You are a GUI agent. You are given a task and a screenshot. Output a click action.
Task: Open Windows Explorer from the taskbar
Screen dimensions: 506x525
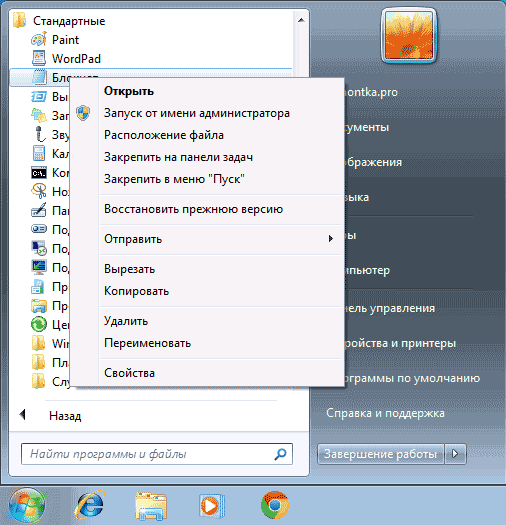151,506
